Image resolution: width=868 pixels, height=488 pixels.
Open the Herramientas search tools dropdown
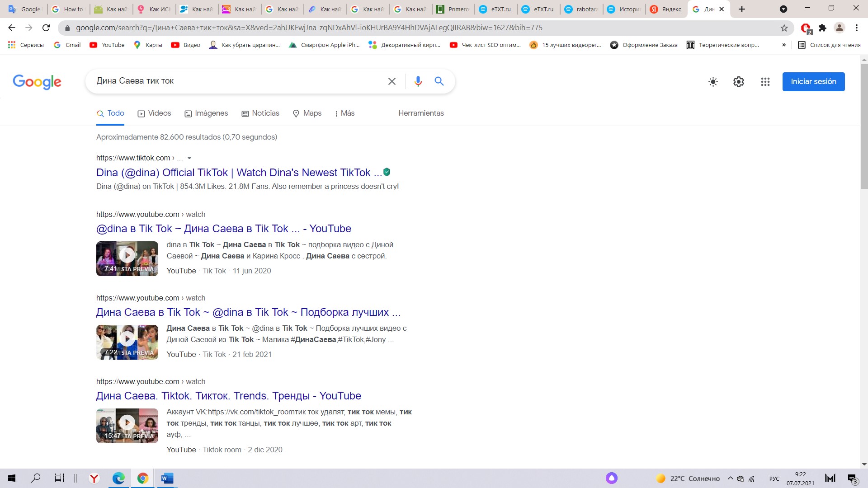(421, 113)
